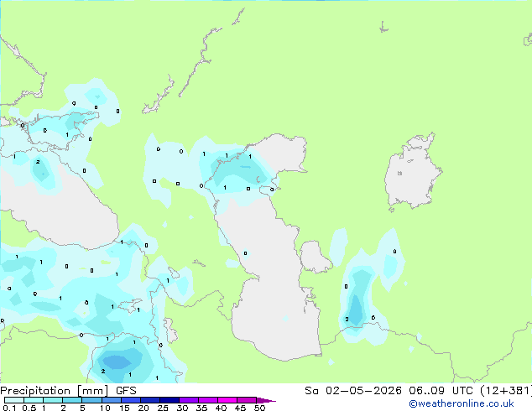Click the '0.1' legend scale label
This screenshot has width=532, height=411.
(9, 408)
